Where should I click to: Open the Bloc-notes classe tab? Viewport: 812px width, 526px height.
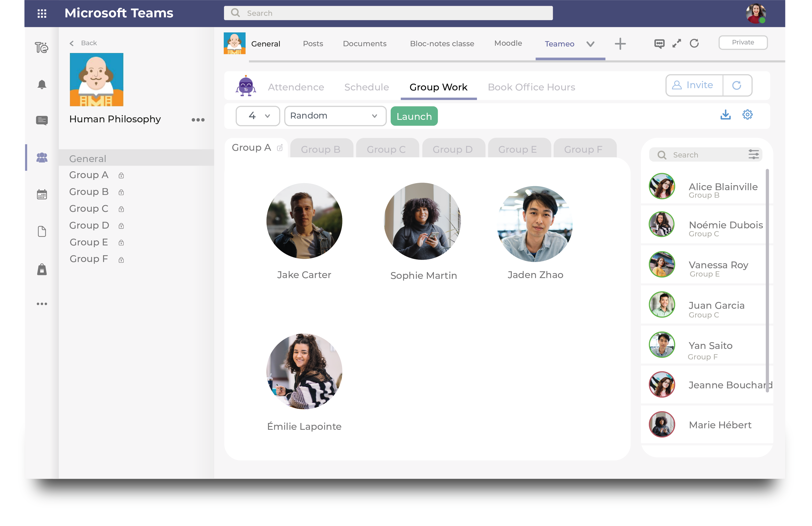(x=442, y=44)
